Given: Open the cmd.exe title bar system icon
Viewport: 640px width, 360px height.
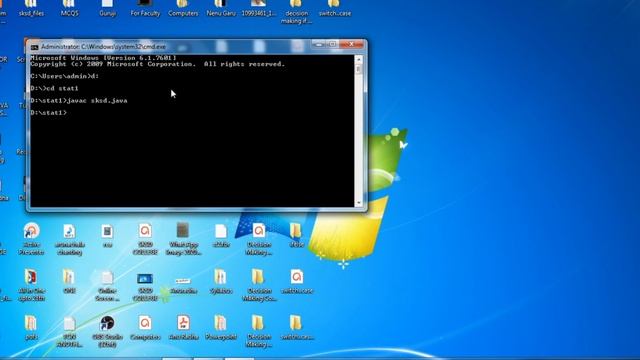Looking at the screenshot, I should click(x=35, y=47).
